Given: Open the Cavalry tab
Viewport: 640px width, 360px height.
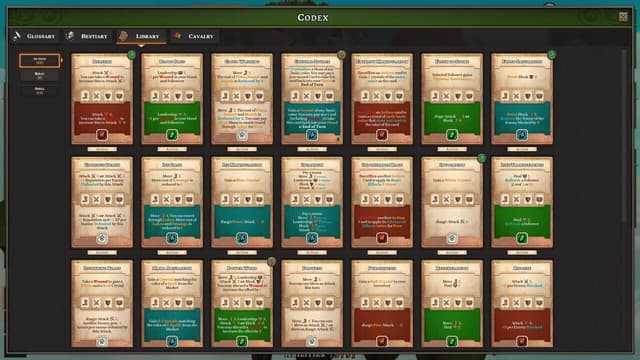Looking at the screenshot, I should point(193,36).
